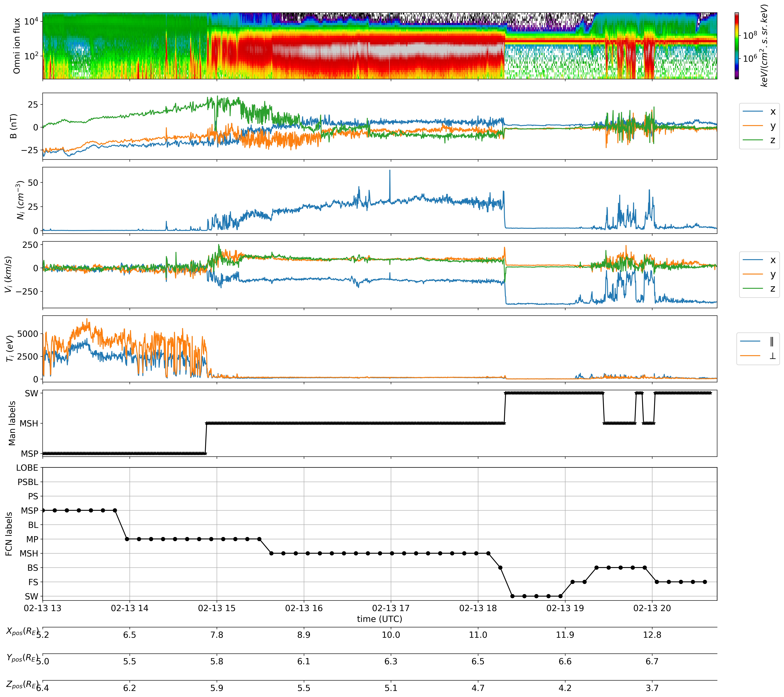Click the 'FCN labels' axis label

pos(9,534)
